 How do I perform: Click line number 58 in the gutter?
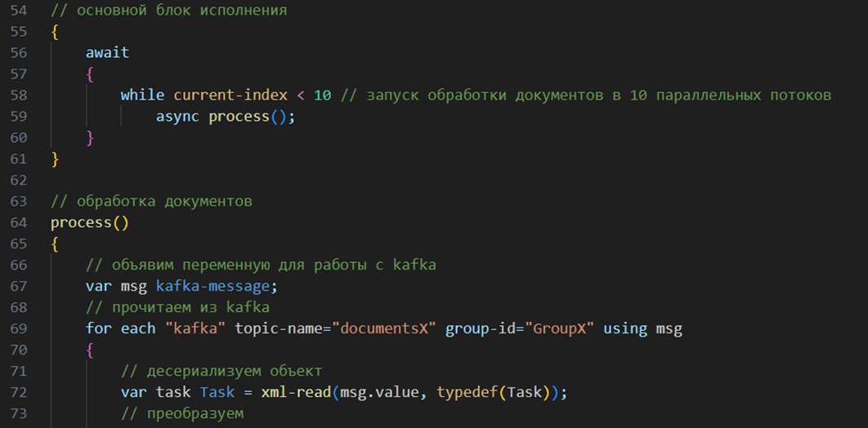tap(18, 95)
